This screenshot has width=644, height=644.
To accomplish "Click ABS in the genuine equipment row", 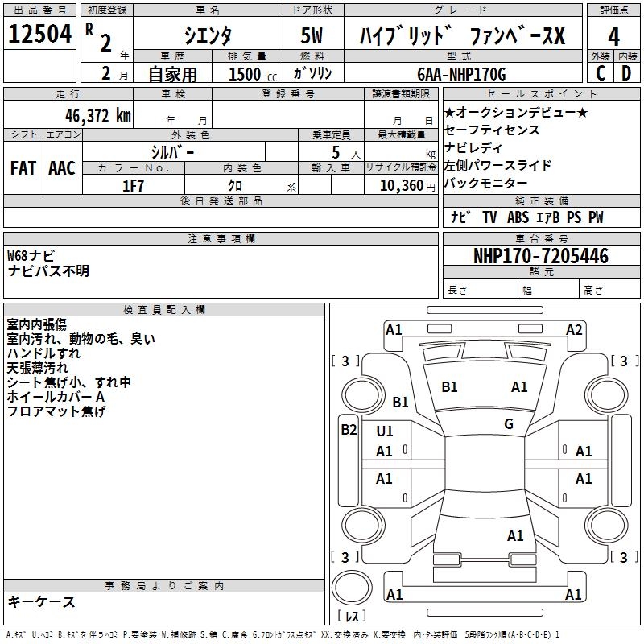I will point(518,217).
